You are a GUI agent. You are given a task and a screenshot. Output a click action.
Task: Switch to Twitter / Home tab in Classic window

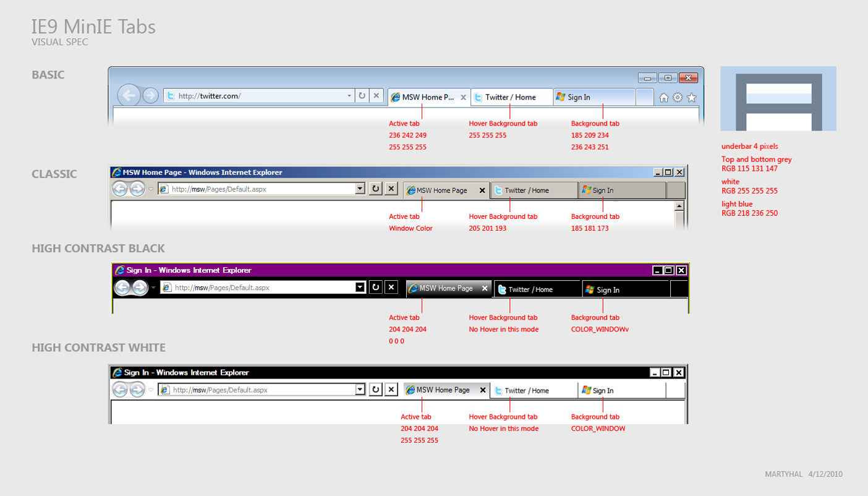534,190
